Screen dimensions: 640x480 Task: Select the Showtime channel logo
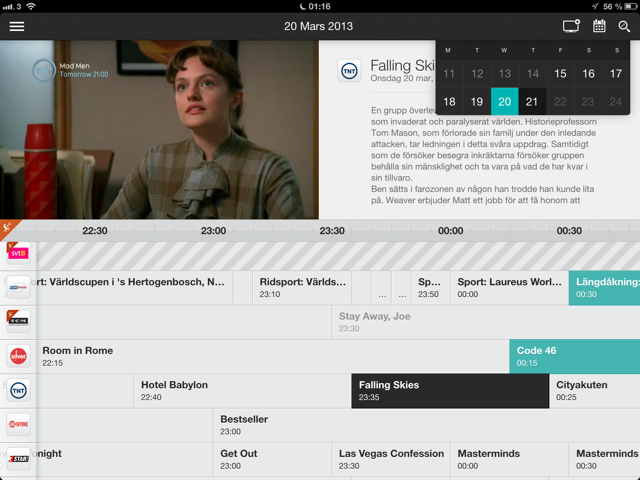pos(18,424)
